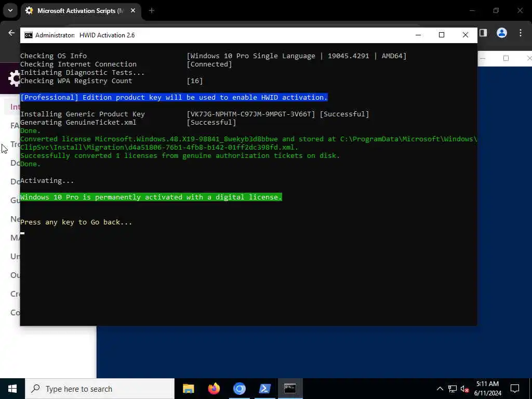532x399 pixels.
Task: Maximize the HWID Activation window
Action: click(x=442, y=35)
